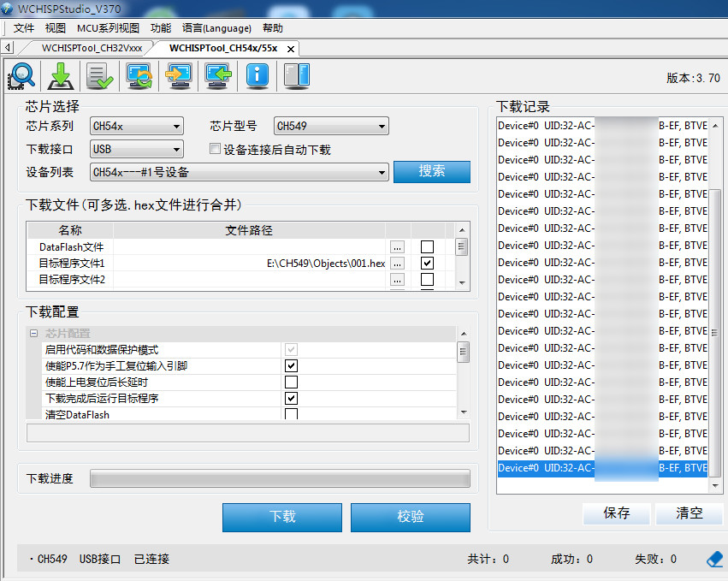728x581 pixels.
Task: Click the monitor with green arrow icon
Action: click(x=218, y=76)
